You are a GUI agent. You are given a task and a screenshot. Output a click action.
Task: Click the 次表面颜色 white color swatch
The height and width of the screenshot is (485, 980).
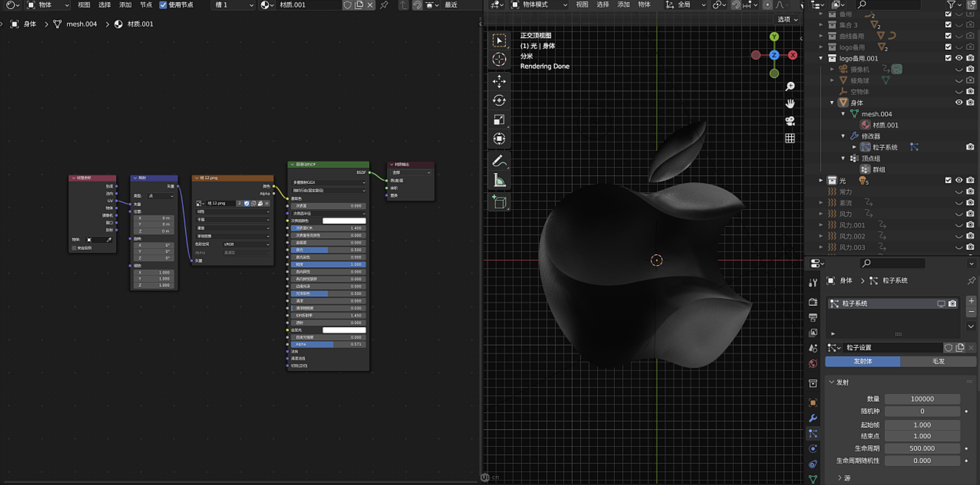pyautogui.click(x=344, y=221)
